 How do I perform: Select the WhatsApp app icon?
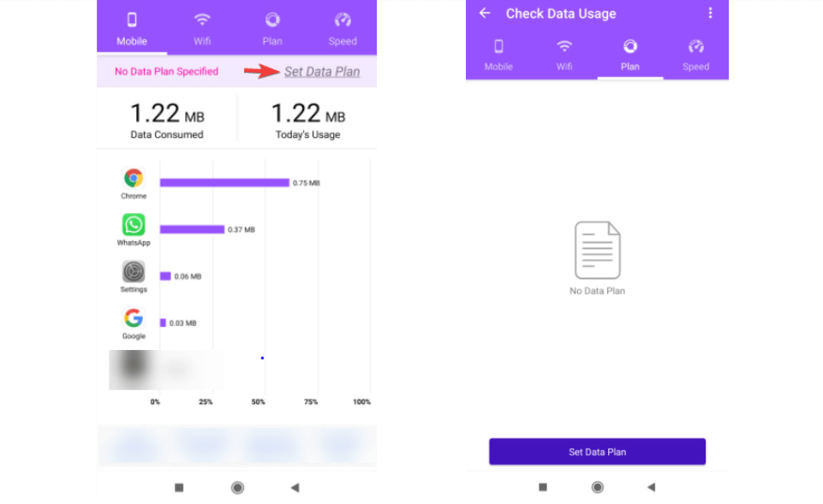click(134, 225)
